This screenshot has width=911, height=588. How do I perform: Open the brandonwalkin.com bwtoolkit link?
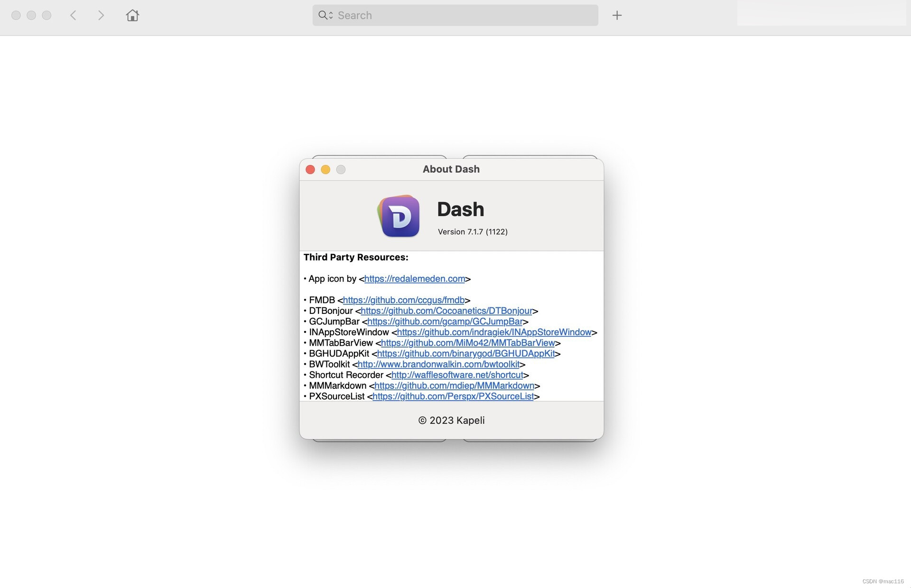point(438,364)
